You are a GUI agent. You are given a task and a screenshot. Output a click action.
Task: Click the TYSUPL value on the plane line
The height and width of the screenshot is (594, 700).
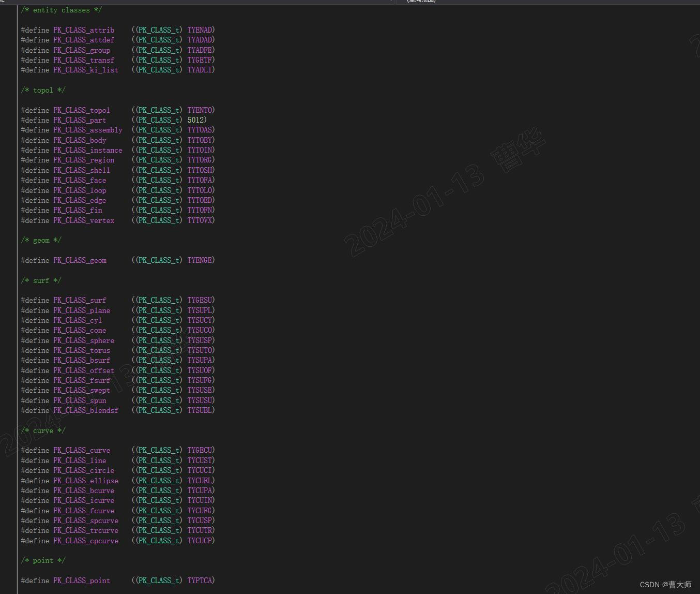[x=200, y=310]
